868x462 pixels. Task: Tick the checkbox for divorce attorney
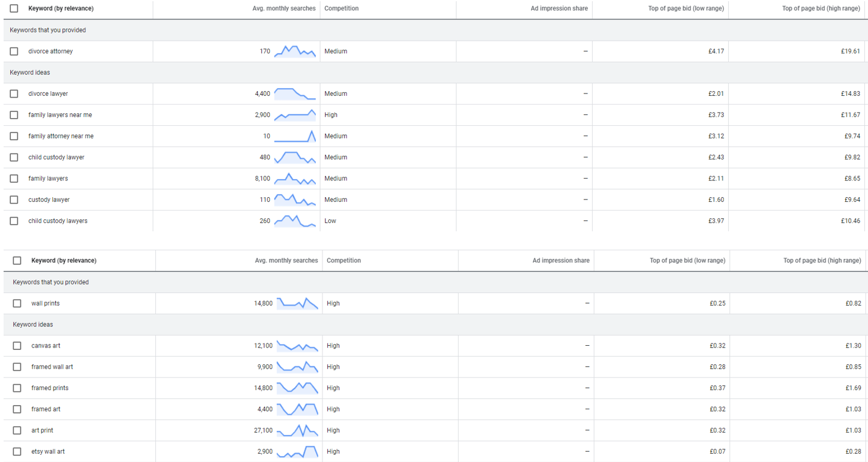click(x=14, y=52)
